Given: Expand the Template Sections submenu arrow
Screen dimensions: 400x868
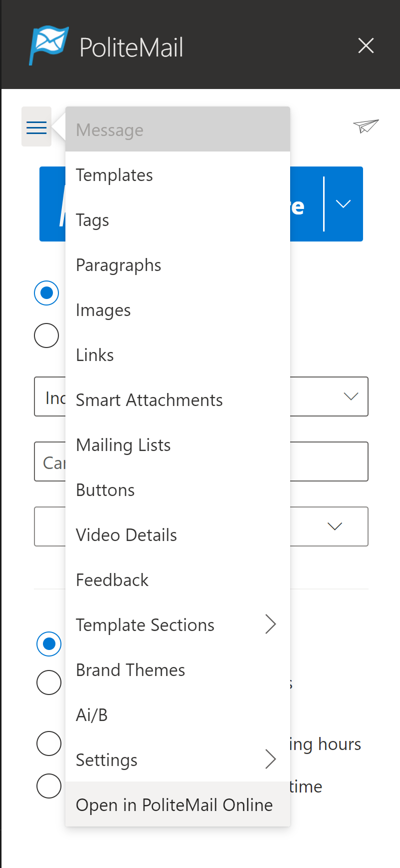Looking at the screenshot, I should click(270, 624).
